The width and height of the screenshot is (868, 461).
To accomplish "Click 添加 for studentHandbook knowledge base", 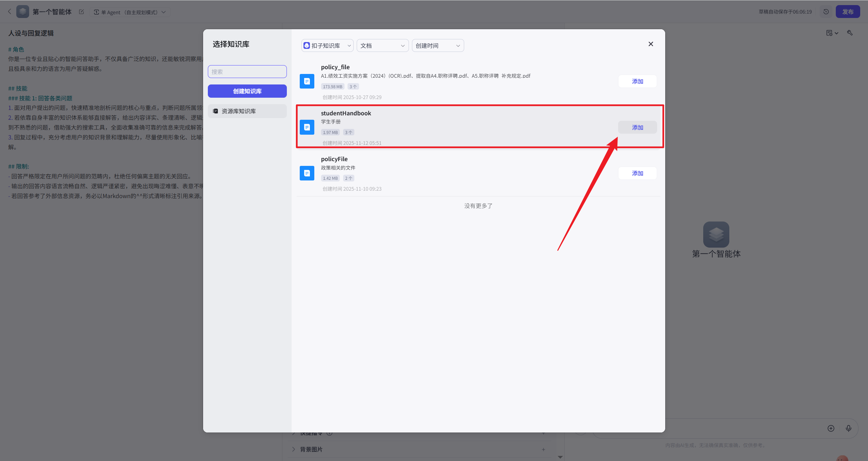I will click(637, 128).
